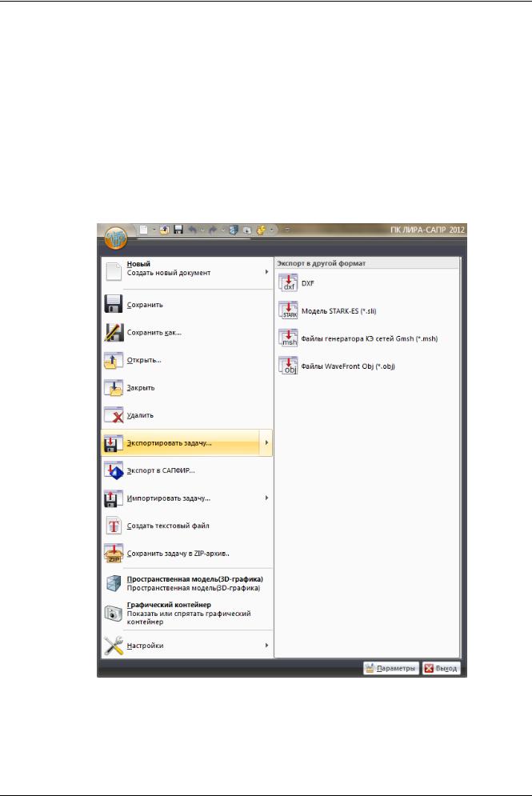Click the red T icon beside Создать текстовый файл
The height and width of the screenshot is (796, 532).
point(114,526)
